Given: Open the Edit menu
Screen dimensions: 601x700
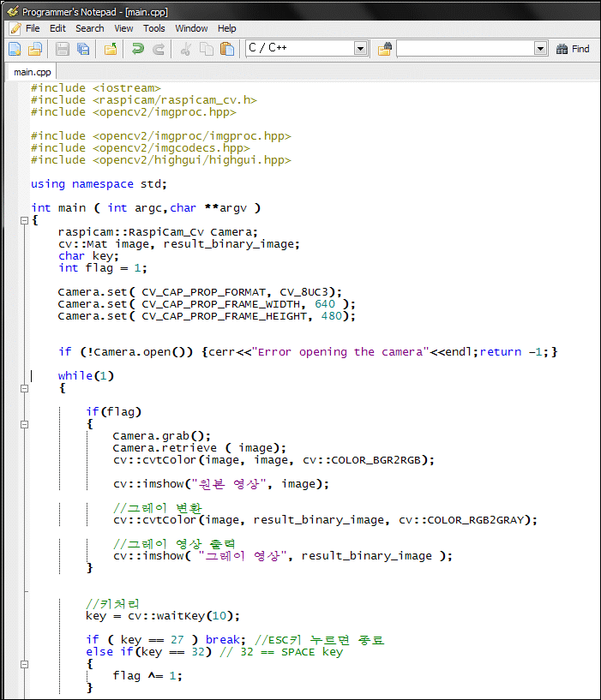Looking at the screenshot, I should point(57,28).
